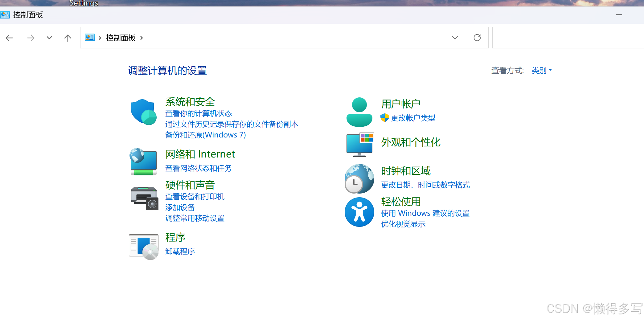This screenshot has width=644, height=319.
Task: Click the 优化视觉显示 link
Action: tap(403, 224)
